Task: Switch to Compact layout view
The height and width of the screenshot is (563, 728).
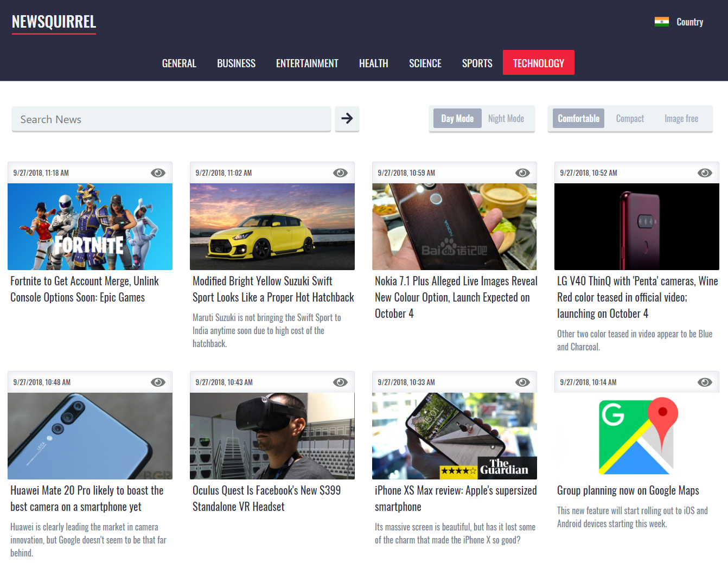Action: (630, 118)
